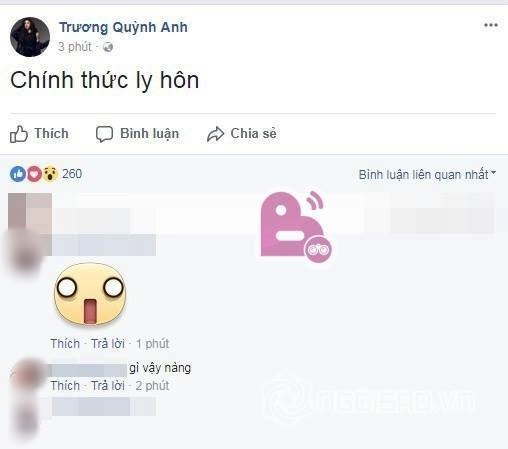Click the pink heart logo sticker
Screen dimensions: 508x449
pos(295,227)
